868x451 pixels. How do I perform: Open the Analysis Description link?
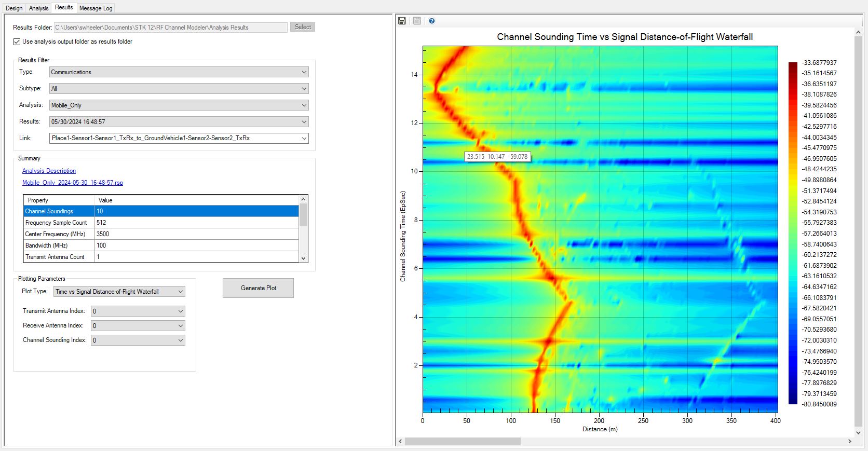pyautogui.click(x=49, y=171)
